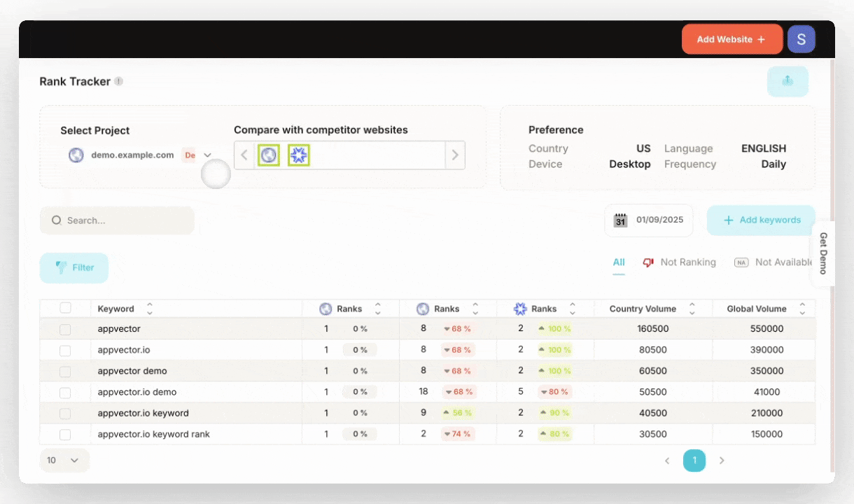Select the All tab

[x=619, y=262]
